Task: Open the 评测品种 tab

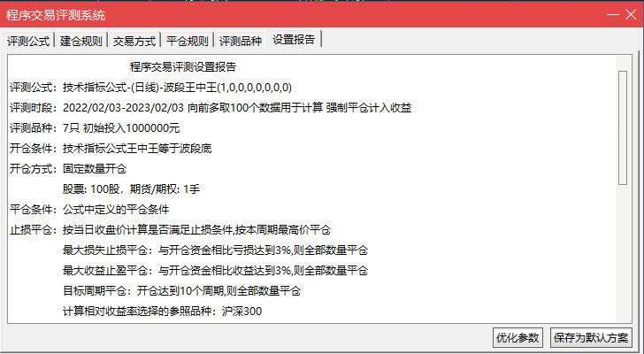Action: pos(241,41)
